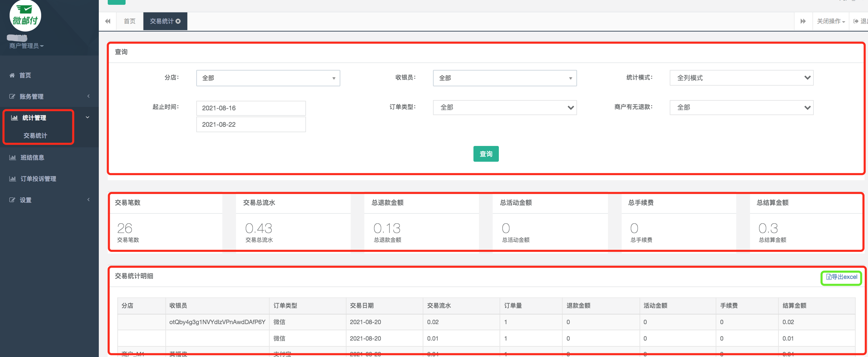Screen dimensions: 868x357
Task: Open the 订单类型 dropdown selector
Action: pos(505,108)
